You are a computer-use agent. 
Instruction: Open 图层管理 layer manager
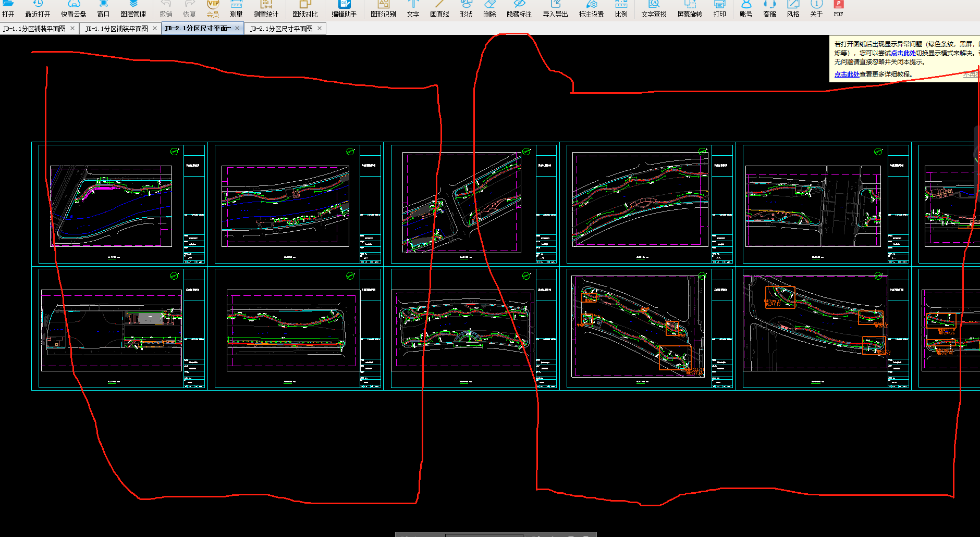click(x=133, y=9)
